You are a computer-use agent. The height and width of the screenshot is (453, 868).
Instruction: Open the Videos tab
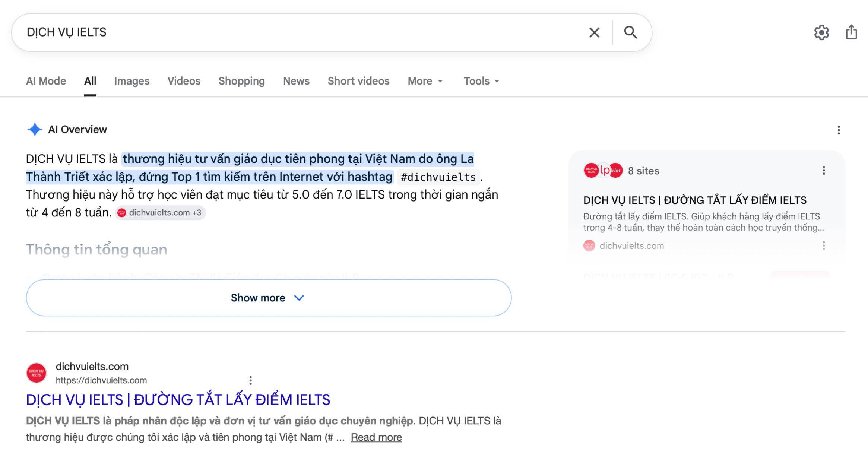pyautogui.click(x=184, y=81)
